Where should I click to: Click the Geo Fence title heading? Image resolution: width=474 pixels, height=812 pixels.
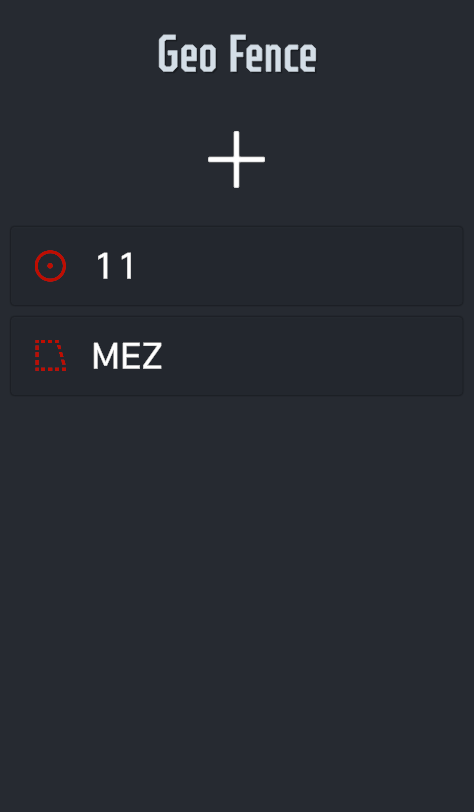237,54
